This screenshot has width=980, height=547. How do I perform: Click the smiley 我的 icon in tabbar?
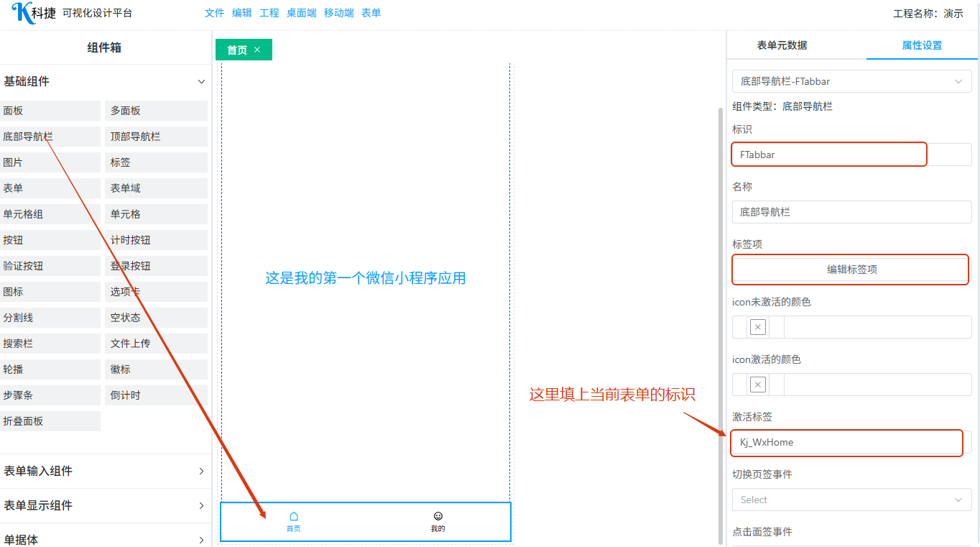coord(438,516)
